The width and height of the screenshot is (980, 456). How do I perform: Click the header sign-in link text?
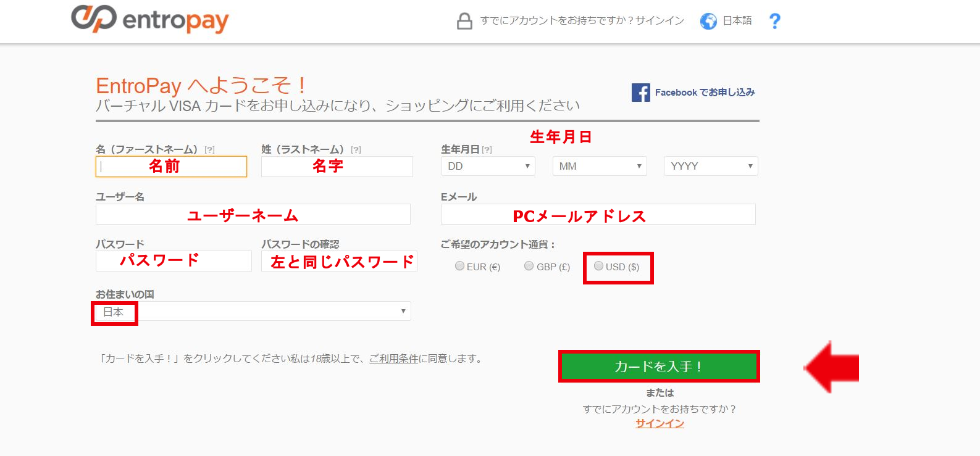point(582,21)
